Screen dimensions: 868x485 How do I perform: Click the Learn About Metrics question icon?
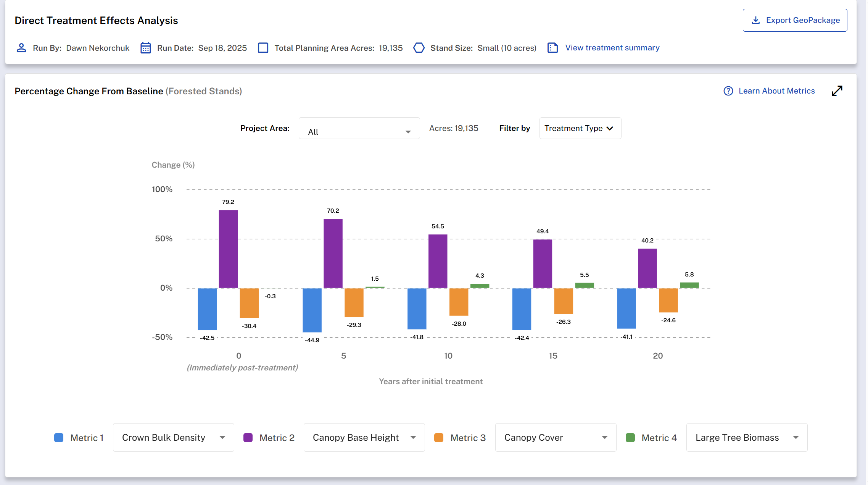click(728, 91)
